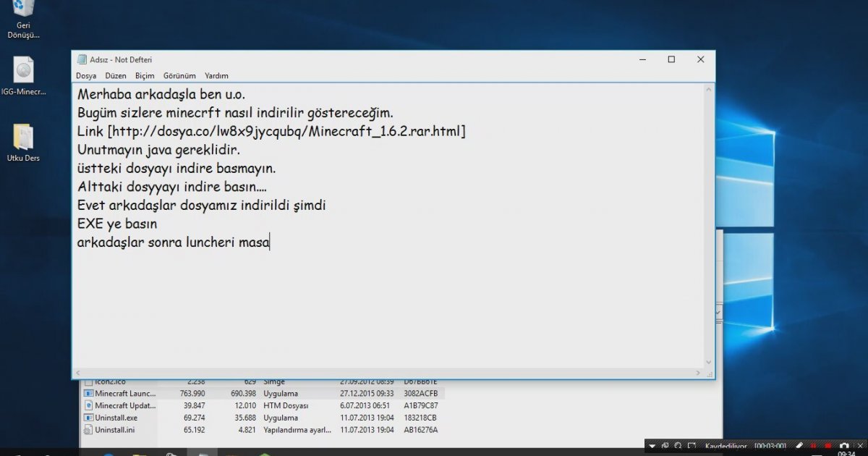Click the window capture mode icon in recorder
This screenshot has height=456, width=868.
point(665,446)
